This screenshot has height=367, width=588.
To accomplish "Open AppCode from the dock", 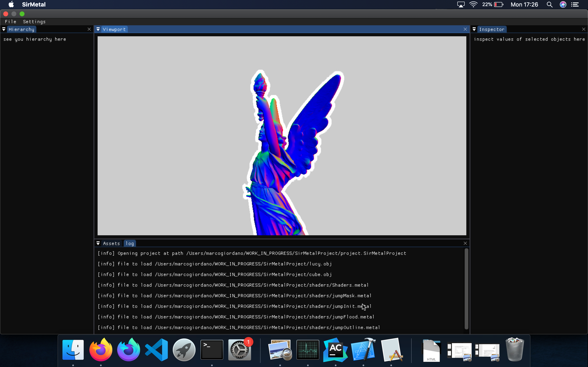I will 336,350.
